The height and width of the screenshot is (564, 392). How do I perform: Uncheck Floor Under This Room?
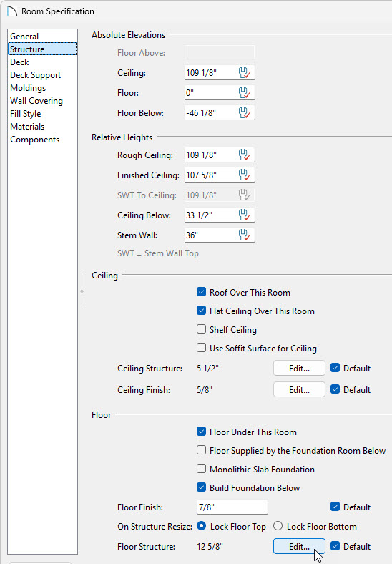202,432
